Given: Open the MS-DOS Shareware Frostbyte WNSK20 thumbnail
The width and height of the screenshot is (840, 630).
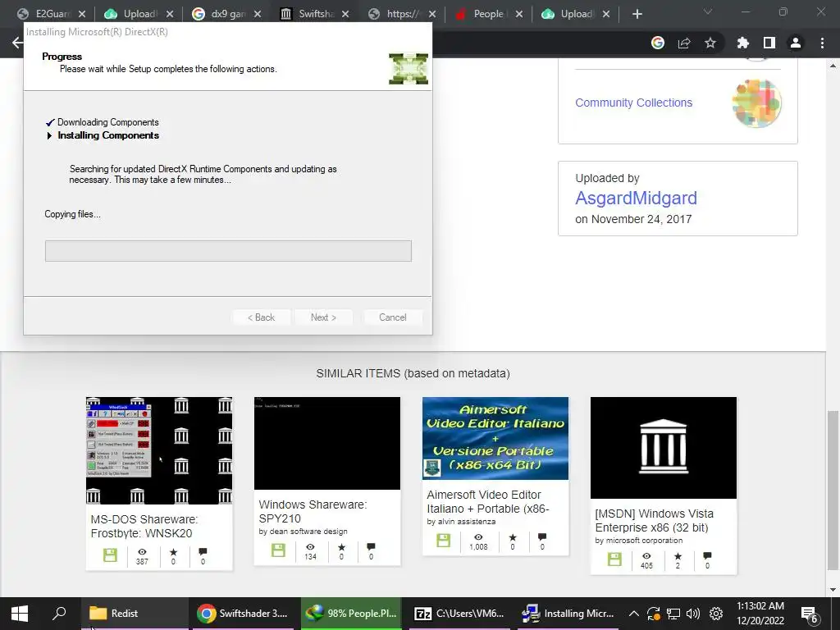Looking at the screenshot, I should coord(159,450).
